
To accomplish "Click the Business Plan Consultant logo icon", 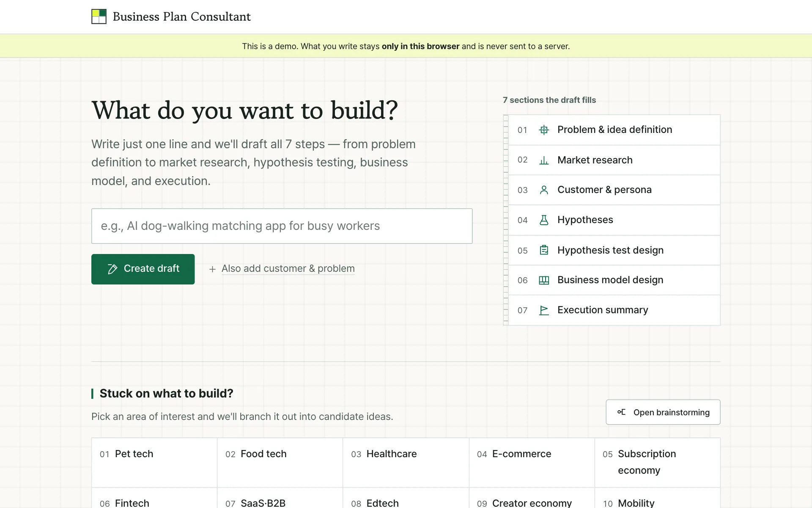I will coord(99,17).
